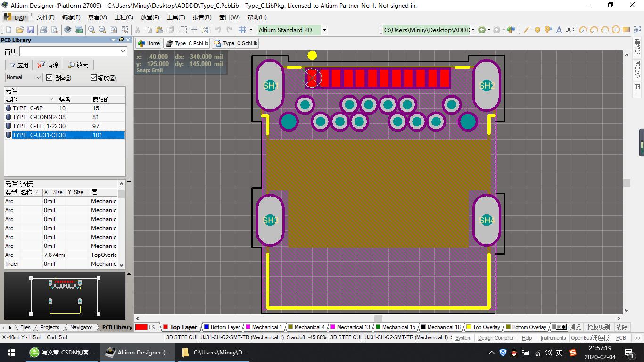Save the current library with floppy icon
The height and width of the screenshot is (362, 644).
30,30
